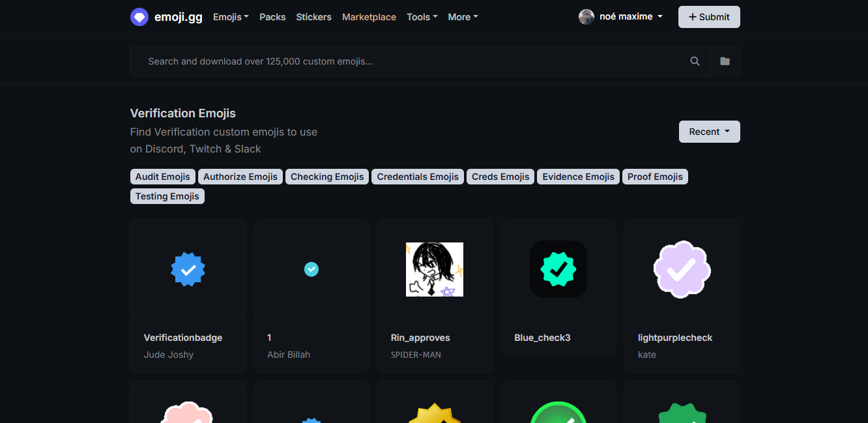Open the Jude Joshy author link
This screenshot has height=423, width=868.
(169, 355)
